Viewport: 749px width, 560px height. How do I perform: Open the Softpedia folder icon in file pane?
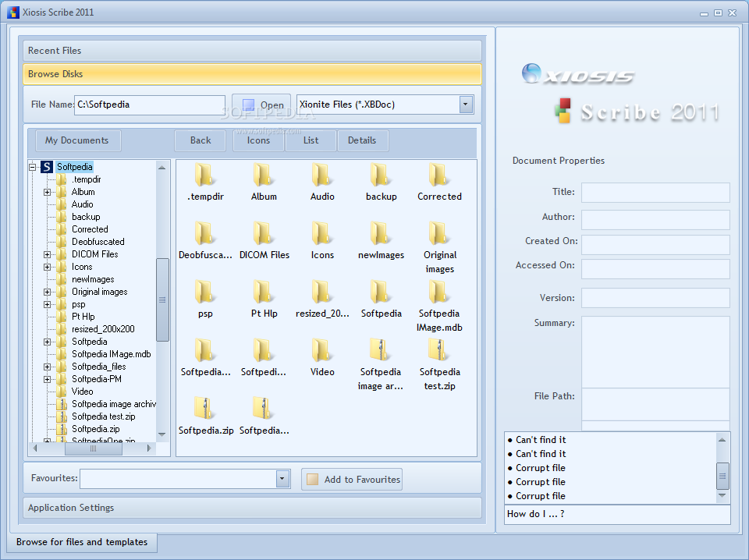380,292
